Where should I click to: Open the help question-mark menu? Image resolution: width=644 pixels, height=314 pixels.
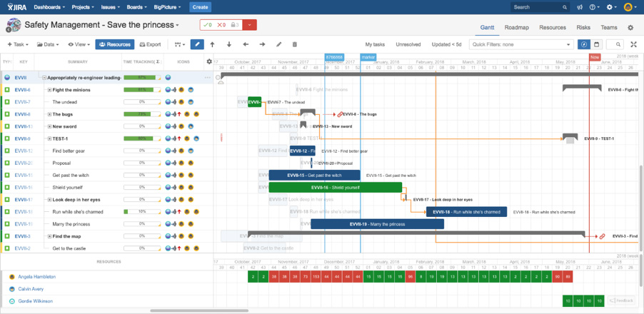593,7
